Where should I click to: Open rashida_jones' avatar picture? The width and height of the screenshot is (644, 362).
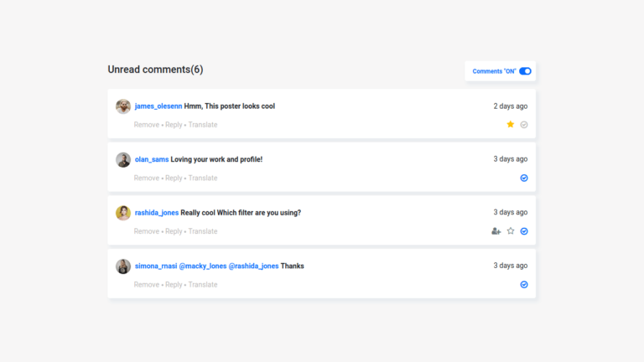[122, 213]
